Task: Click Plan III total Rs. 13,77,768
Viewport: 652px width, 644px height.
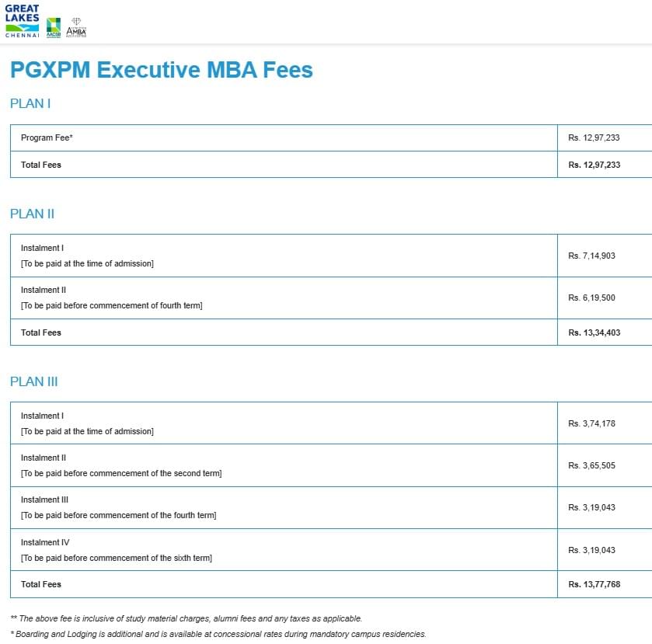Action: tap(594, 584)
